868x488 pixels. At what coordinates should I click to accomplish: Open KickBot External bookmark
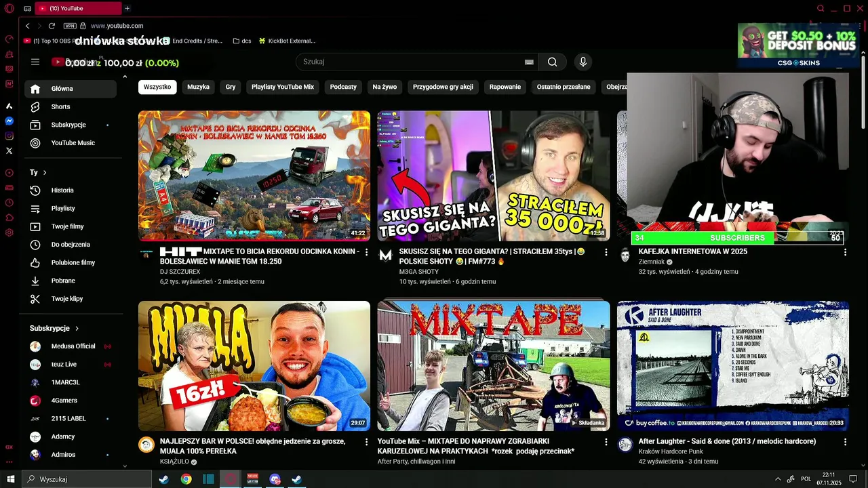tap(287, 41)
